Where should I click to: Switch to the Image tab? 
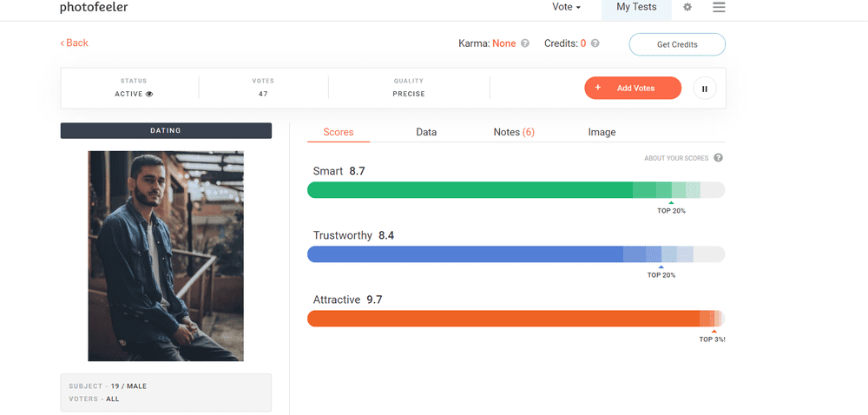pos(602,132)
